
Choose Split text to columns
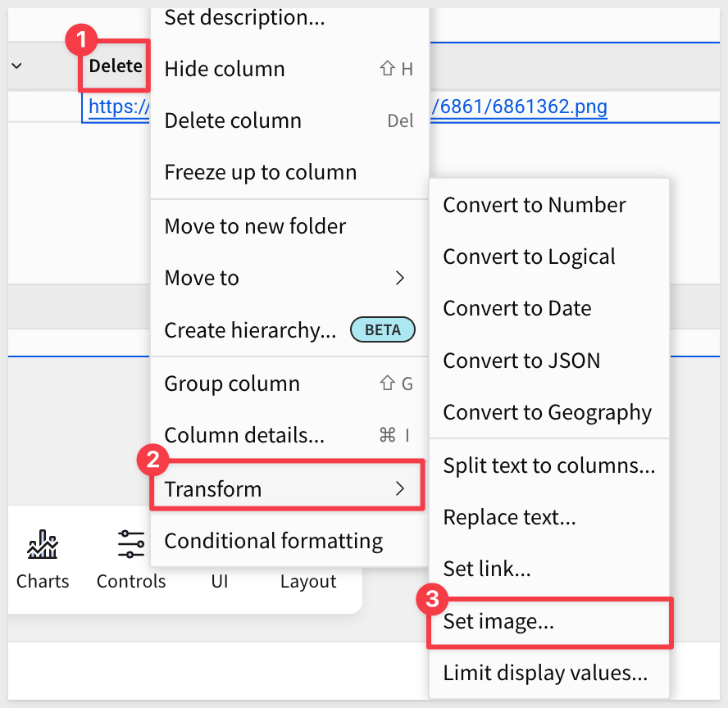pos(548,465)
